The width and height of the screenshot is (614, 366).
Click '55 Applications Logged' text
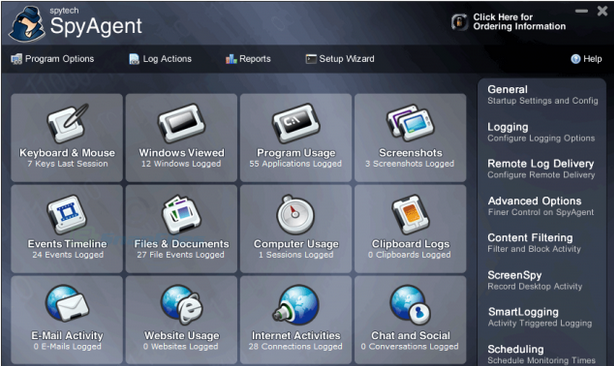[296, 164]
